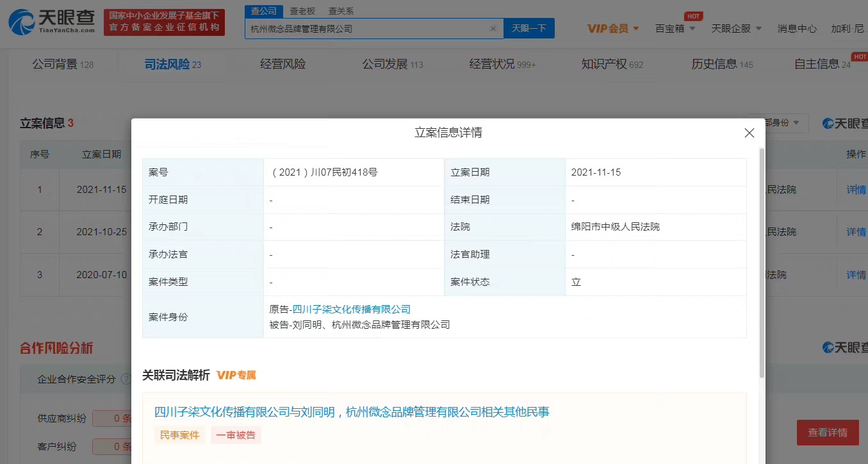Click the 民事案件 tag
The image size is (868, 464).
point(179,435)
